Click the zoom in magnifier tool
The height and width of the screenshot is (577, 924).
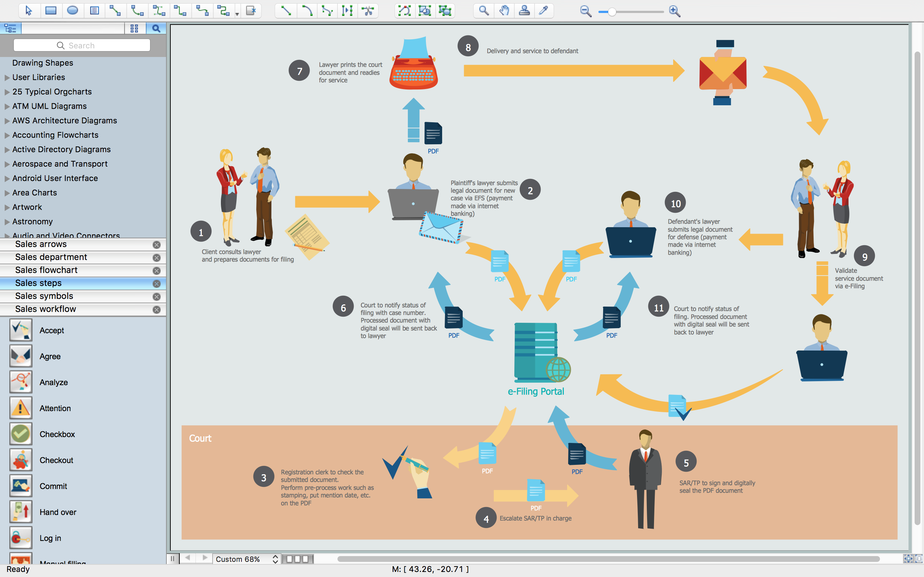[x=673, y=11]
